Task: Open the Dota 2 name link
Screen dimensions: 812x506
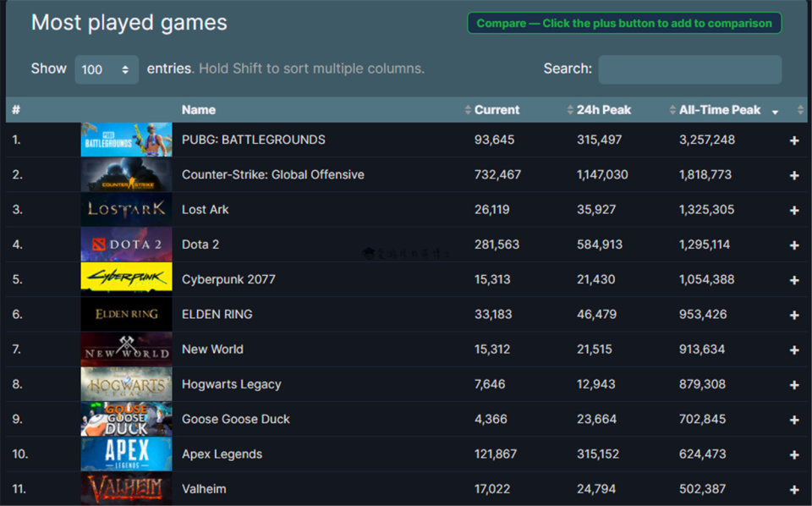Action: pyautogui.click(x=200, y=245)
